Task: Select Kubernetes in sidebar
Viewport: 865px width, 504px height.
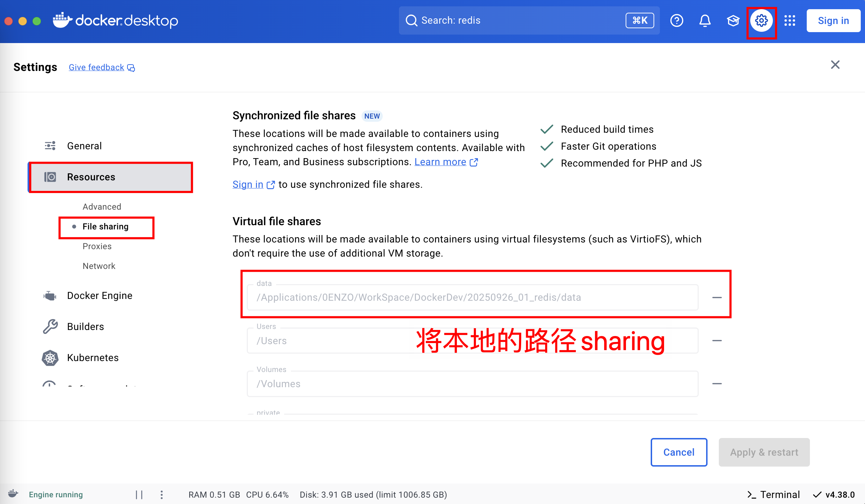Action: pos(93,358)
